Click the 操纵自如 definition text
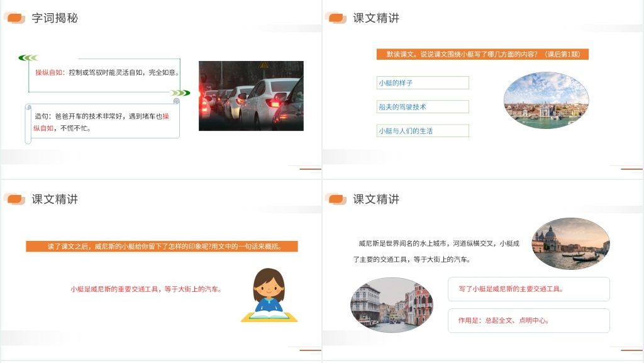The width and height of the screenshot is (644, 363). click(107, 73)
